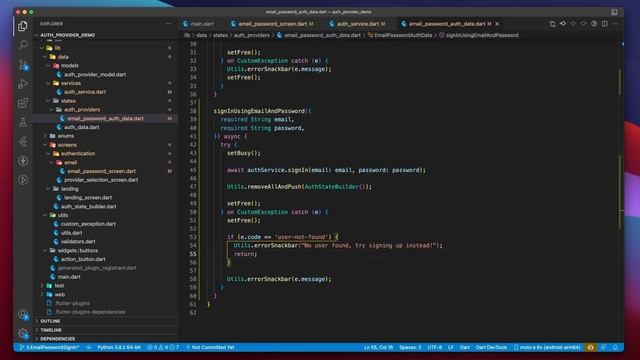This screenshot has width=640, height=360.
Task: Toggle the layout icon in title bar
Action: (x=614, y=12)
